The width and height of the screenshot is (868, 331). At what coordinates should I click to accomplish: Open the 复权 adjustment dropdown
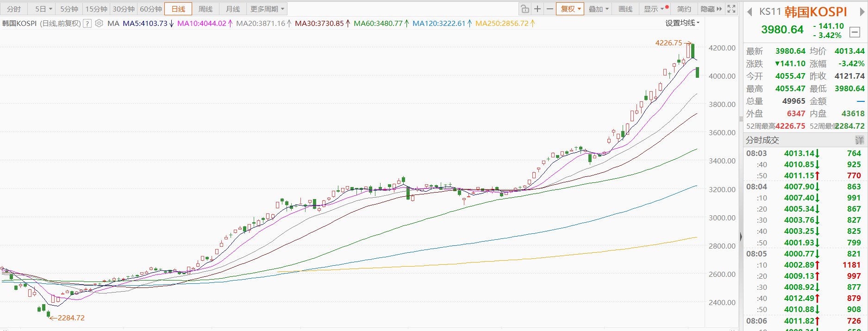(570, 9)
